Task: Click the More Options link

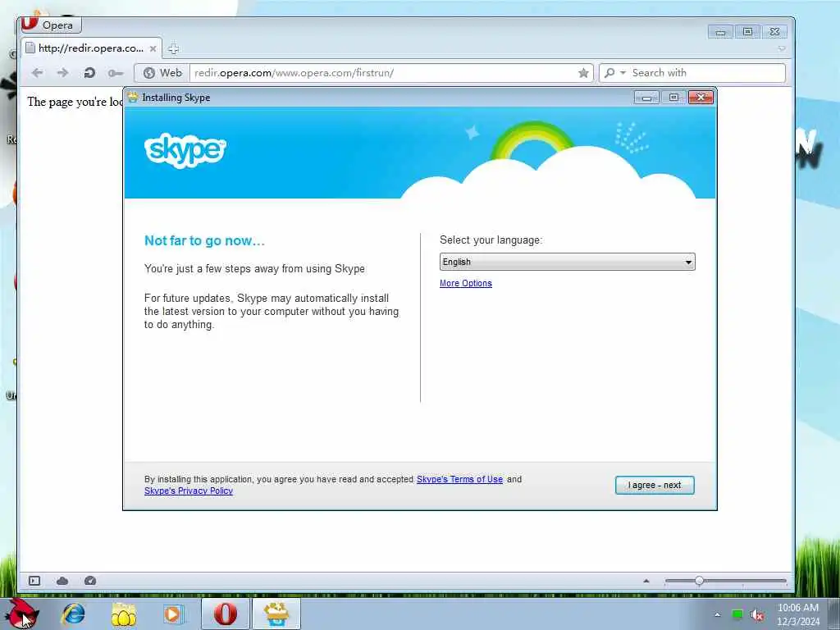Action: coord(466,283)
